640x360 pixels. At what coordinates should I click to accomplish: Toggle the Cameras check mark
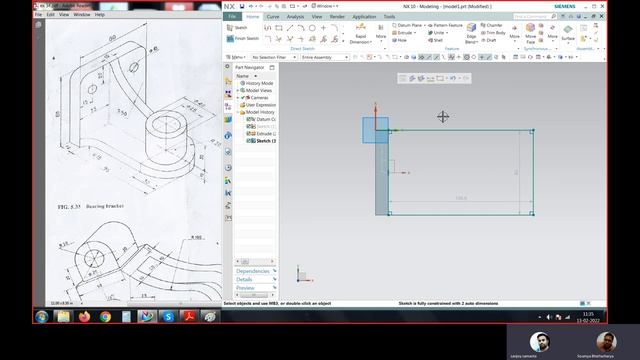click(x=243, y=98)
